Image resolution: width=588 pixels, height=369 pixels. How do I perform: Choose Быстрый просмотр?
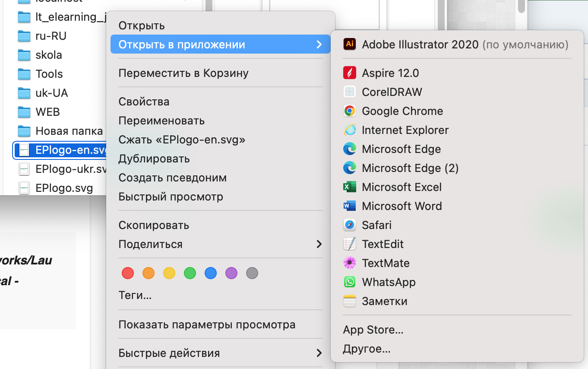221,197
